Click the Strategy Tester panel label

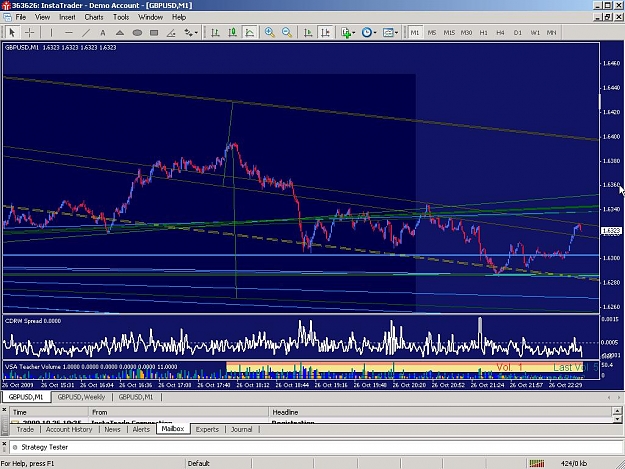point(44,447)
